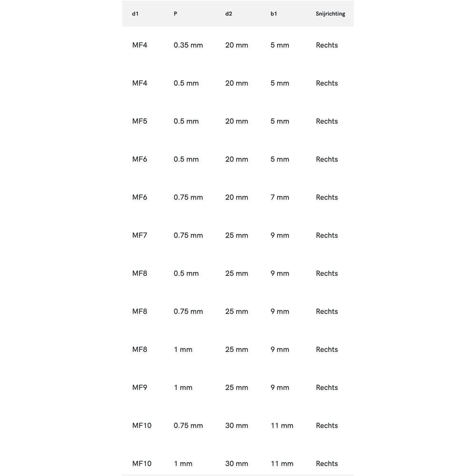Click the Snijrichting column header

click(x=330, y=14)
